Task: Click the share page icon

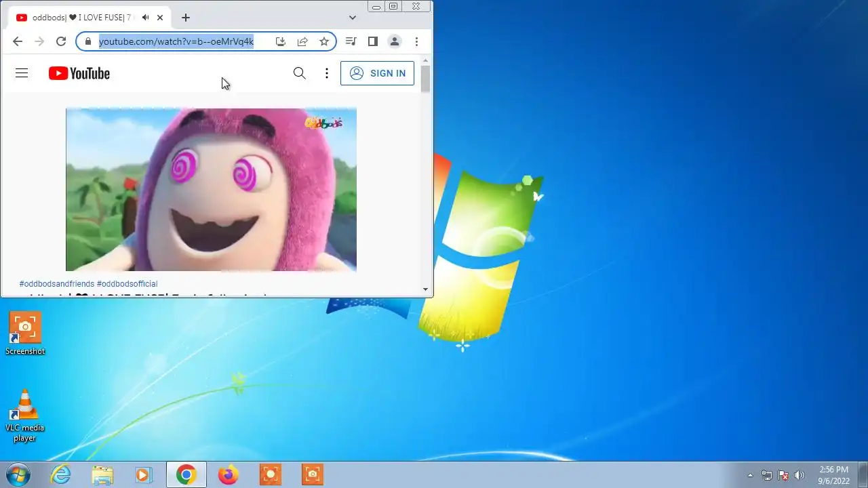Action: coord(302,41)
